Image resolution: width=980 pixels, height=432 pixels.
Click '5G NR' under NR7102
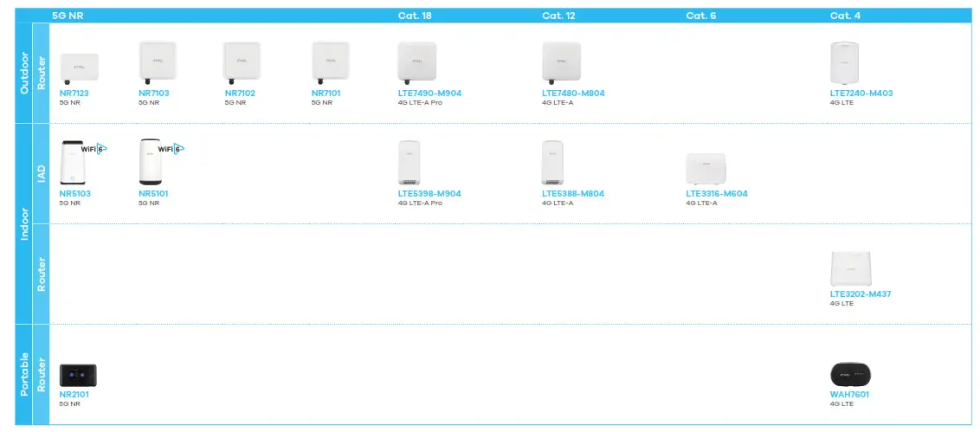(235, 102)
